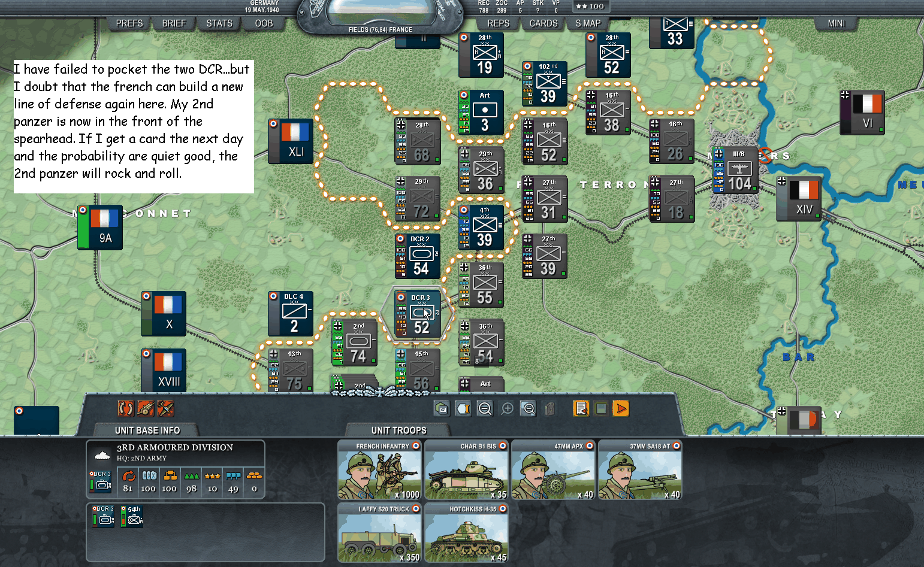Open the S.MAP strategic map
The image size is (924, 567).
[588, 23]
